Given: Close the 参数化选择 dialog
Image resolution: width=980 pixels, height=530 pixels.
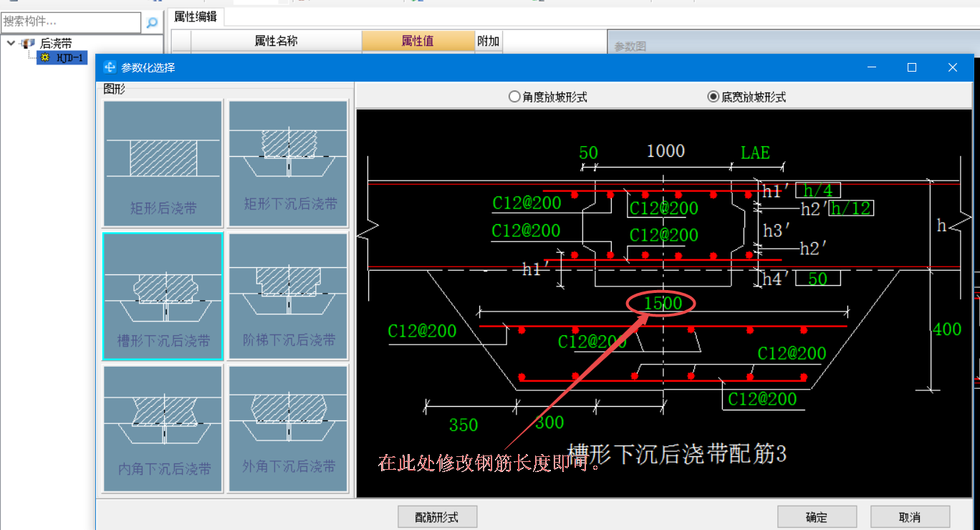Looking at the screenshot, I should [952, 67].
